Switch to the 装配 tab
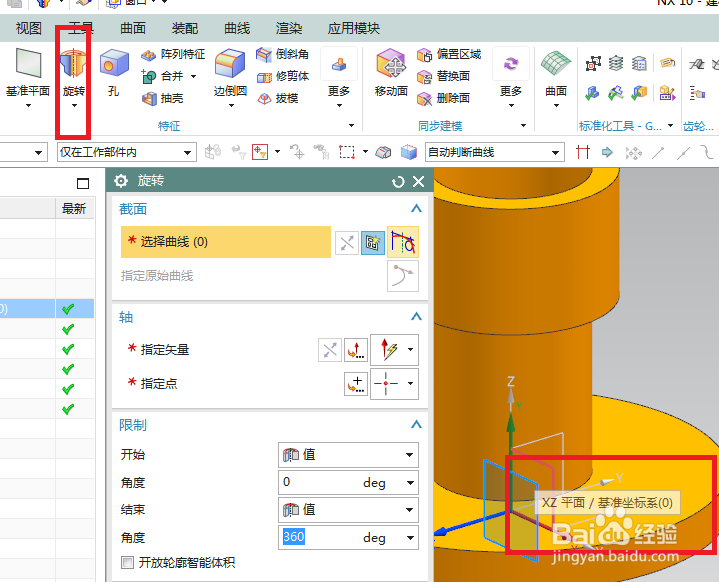The image size is (719, 582). pos(185,28)
